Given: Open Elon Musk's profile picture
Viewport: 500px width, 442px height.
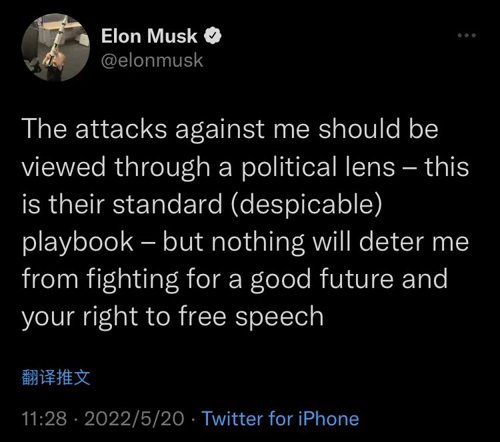Looking at the screenshot, I should click(55, 48).
